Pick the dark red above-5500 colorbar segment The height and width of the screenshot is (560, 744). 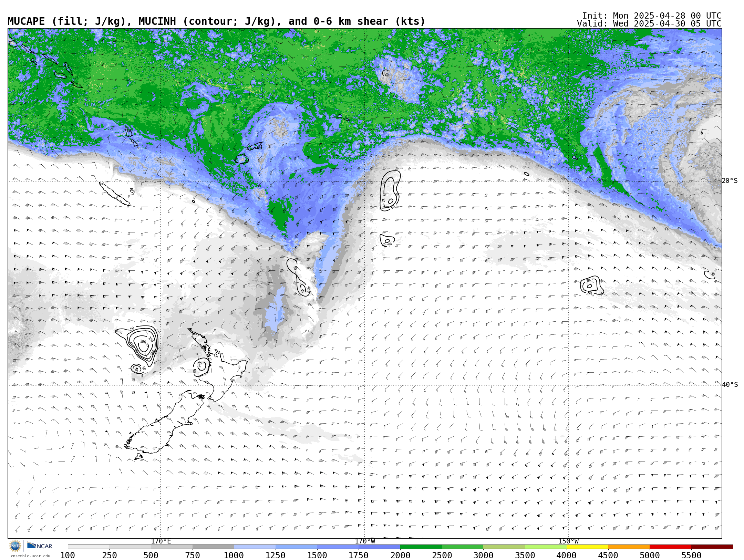(712, 547)
